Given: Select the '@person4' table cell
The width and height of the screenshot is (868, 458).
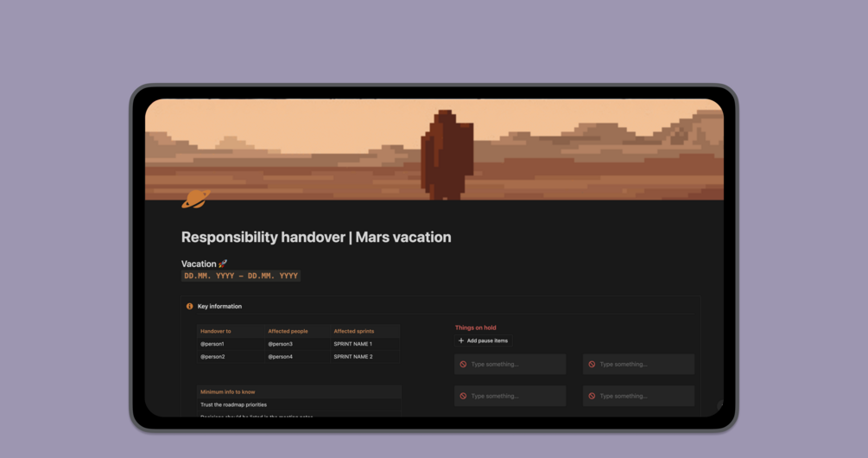Looking at the screenshot, I should (297, 357).
